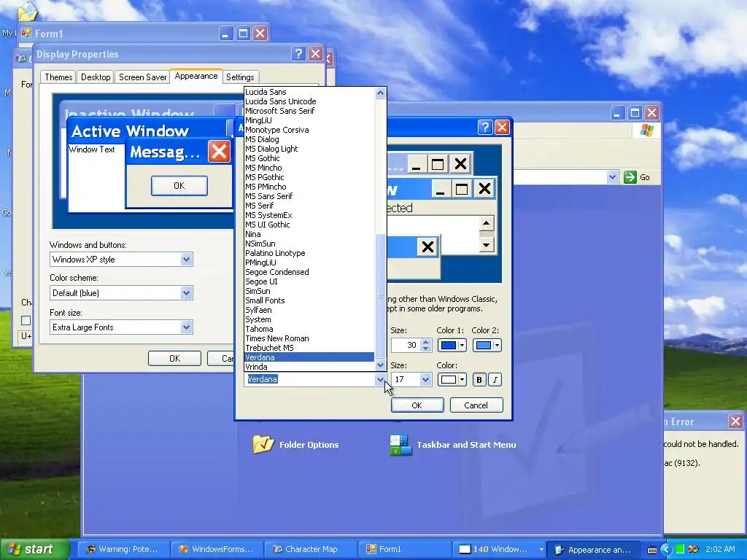The width and height of the screenshot is (747, 560).
Task: Check the checkbox in the Character Map window
Action: pyautogui.click(x=26, y=321)
